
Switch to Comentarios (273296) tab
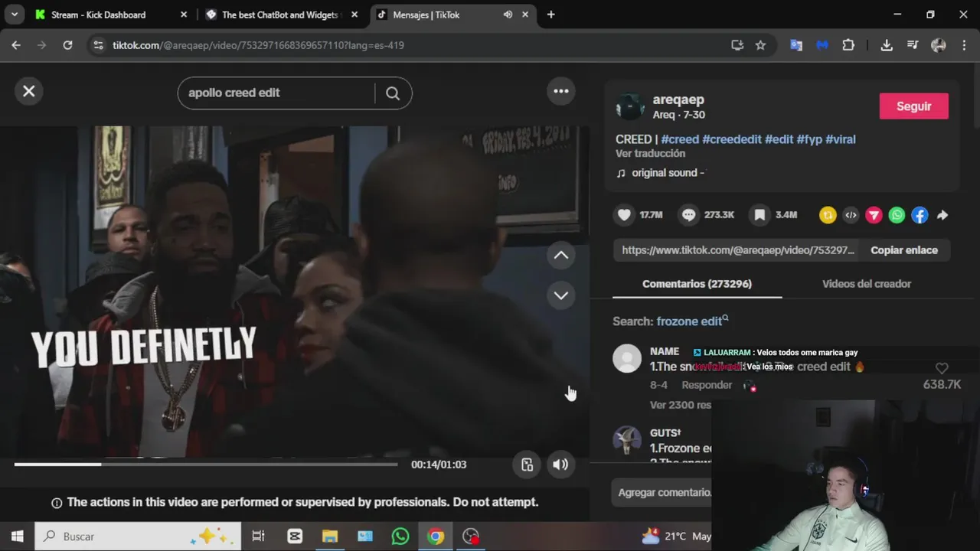pos(697,284)
